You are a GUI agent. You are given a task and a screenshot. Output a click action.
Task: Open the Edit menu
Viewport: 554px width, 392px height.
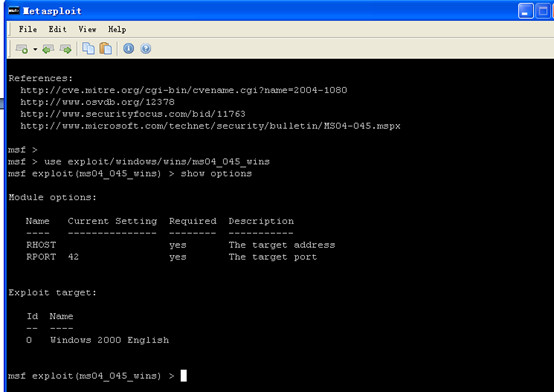pyautogui.click(x=58, y=29)
